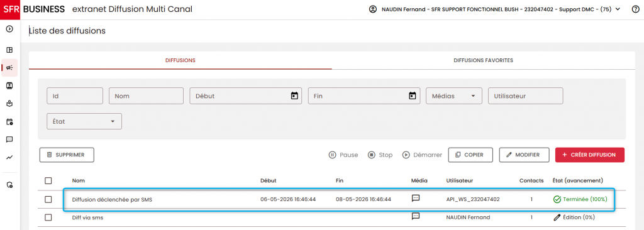Viewport: 644px width, 230px height.
Task: Check the Diff via sms row
Action: click(48, 217)
